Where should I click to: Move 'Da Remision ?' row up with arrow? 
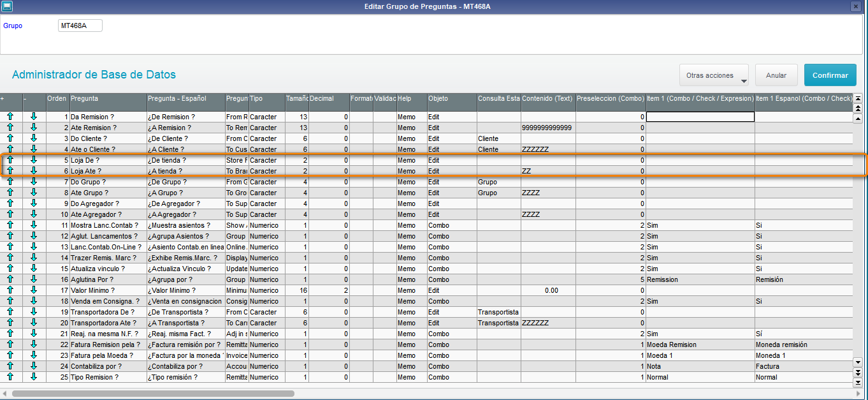10,117
